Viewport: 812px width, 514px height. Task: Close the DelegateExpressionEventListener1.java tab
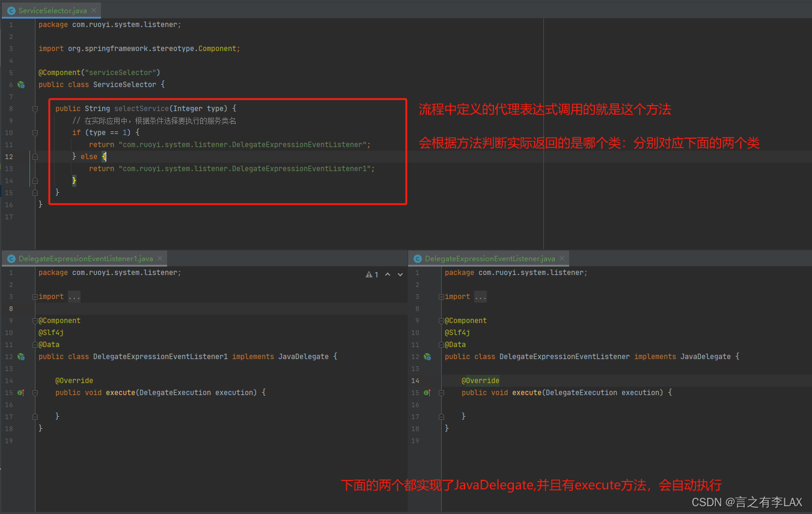159,259
